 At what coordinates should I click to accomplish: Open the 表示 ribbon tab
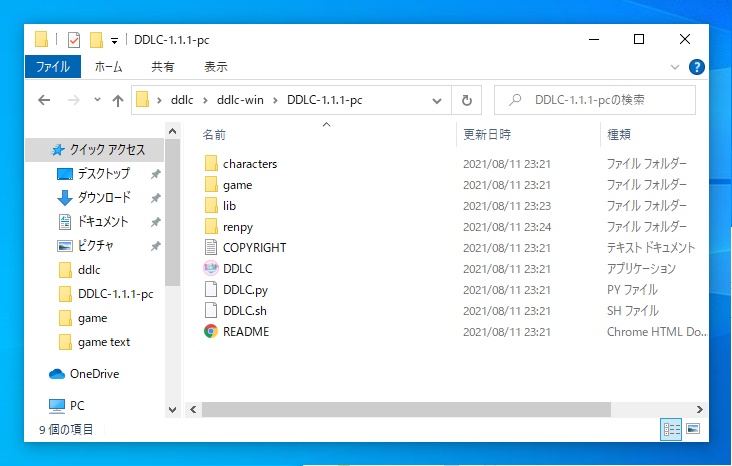[x=215, y=67]
